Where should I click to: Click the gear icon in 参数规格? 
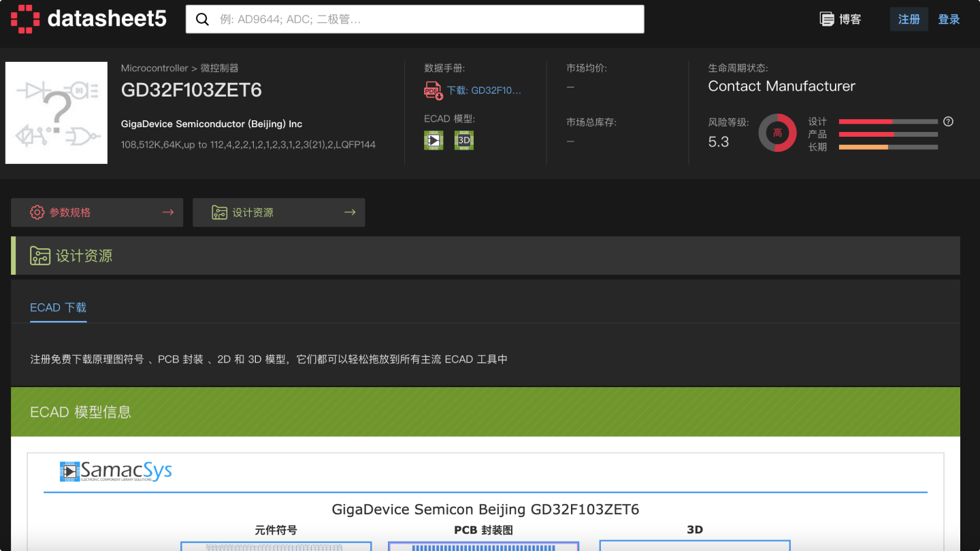(37, 212)
